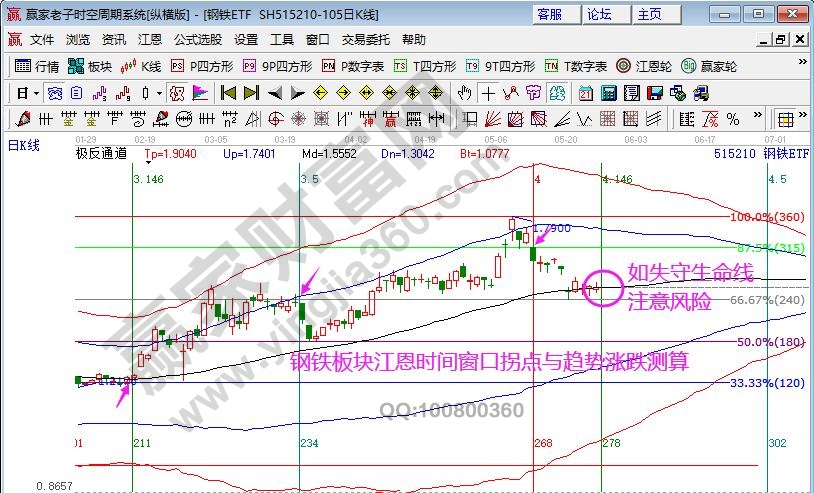The width and height of the screenshot is (814, 493).
Task: Click the 板块 sector icon button
Action: [90, 66]
